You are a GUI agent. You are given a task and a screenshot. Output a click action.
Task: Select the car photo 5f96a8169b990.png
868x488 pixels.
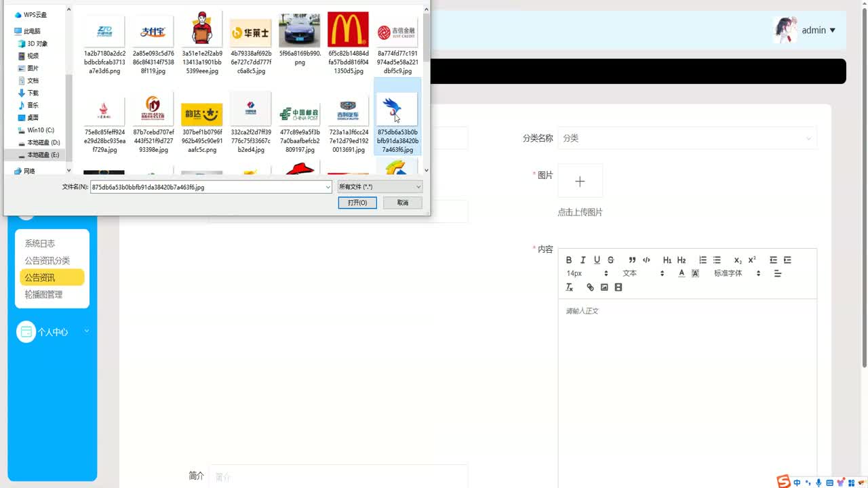pos(300,39)
